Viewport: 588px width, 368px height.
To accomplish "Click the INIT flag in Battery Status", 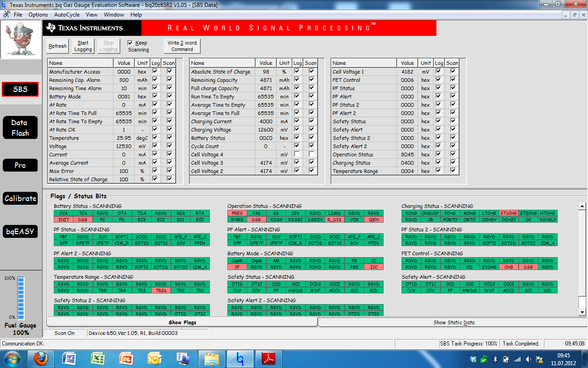I will (x=63, y=220).
